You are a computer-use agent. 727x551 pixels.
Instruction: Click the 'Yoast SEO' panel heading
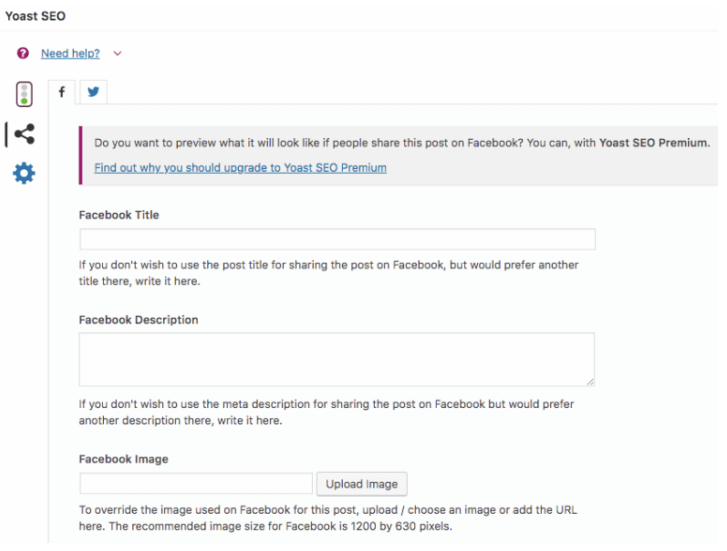pyautogui.click(x=35, y=16)
